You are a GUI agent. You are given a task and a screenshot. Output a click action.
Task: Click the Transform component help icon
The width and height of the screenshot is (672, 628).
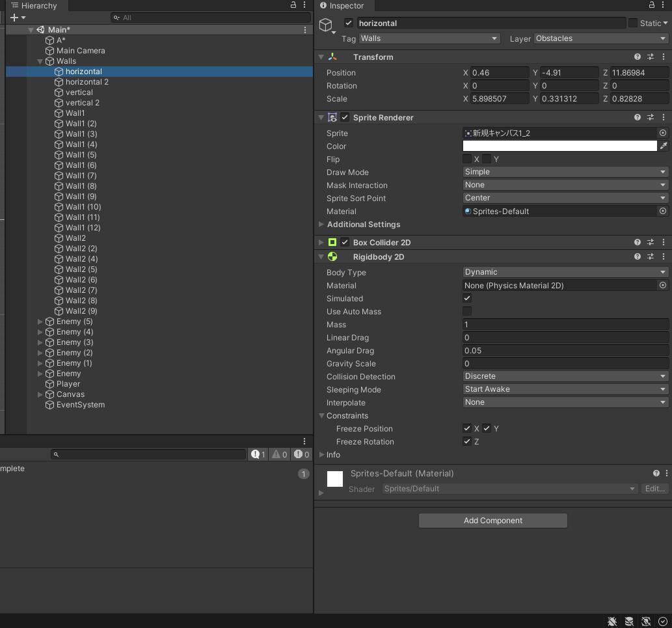[x=637, y=57]
